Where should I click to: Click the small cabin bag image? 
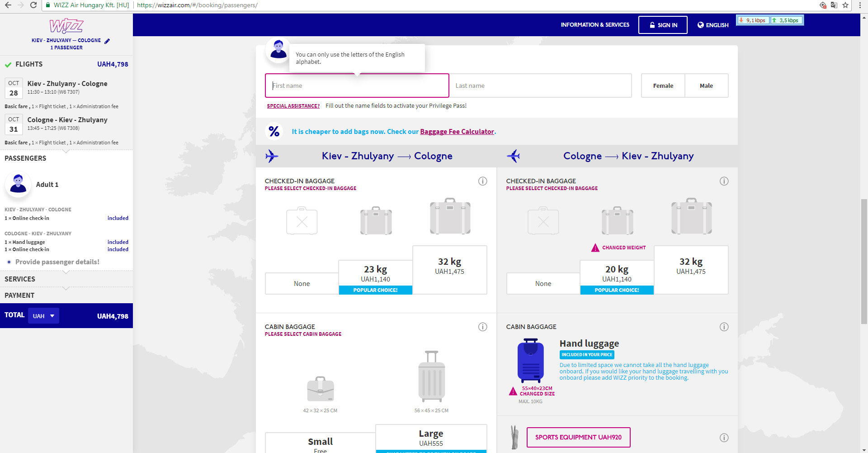point(321,389)
